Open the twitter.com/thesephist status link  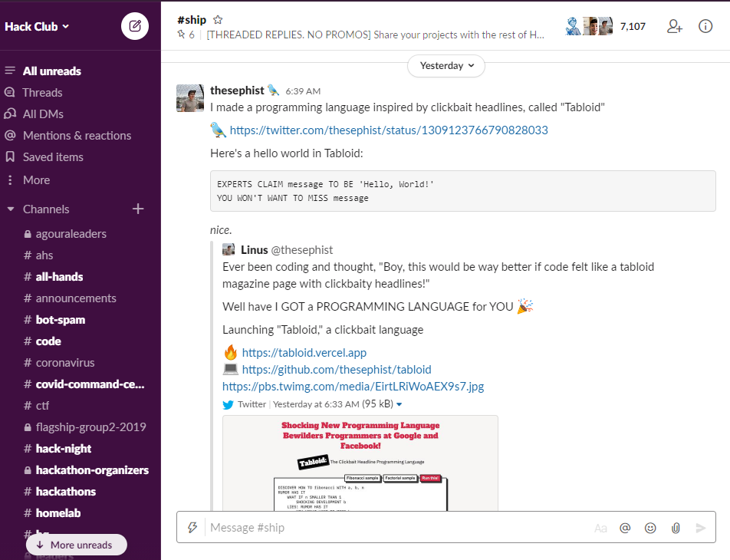click(389, 130)
